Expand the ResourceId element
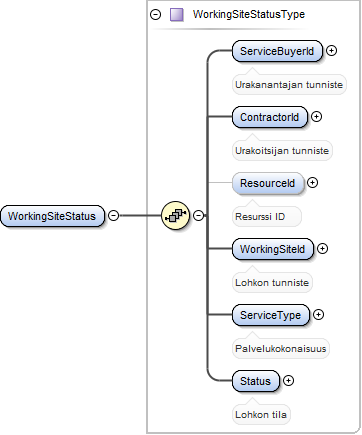362x435 pixels. (312, 183)
